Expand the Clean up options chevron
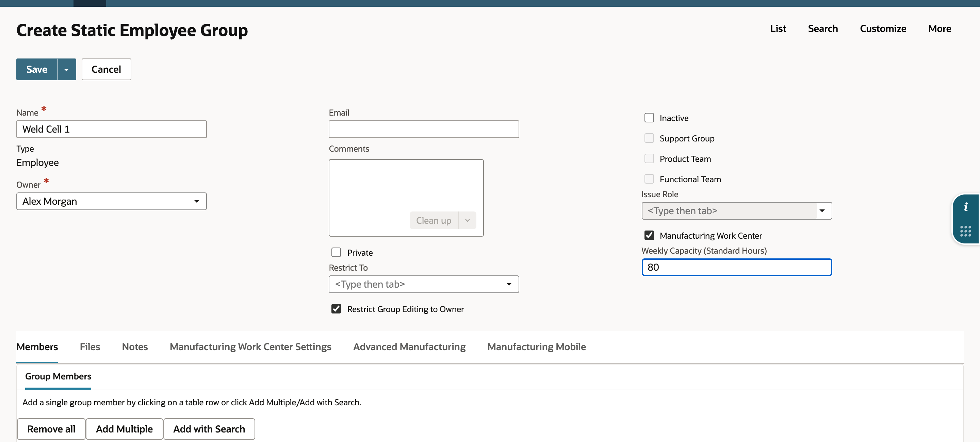Viewport: 980px width, 442px height. click(468, 220)
